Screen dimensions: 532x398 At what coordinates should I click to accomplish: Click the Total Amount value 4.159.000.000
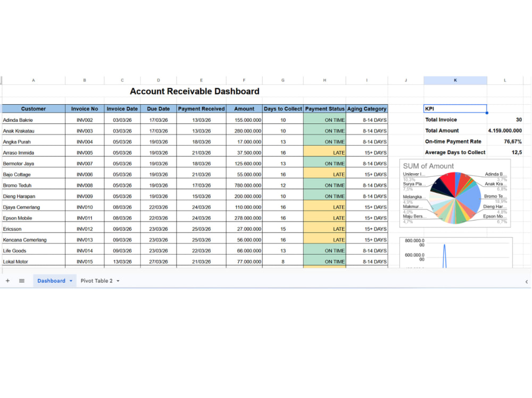coord(505,131)
